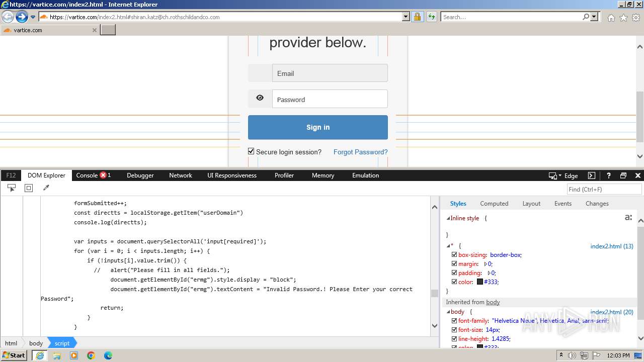Click the color picker eyedropper tool

46,188
